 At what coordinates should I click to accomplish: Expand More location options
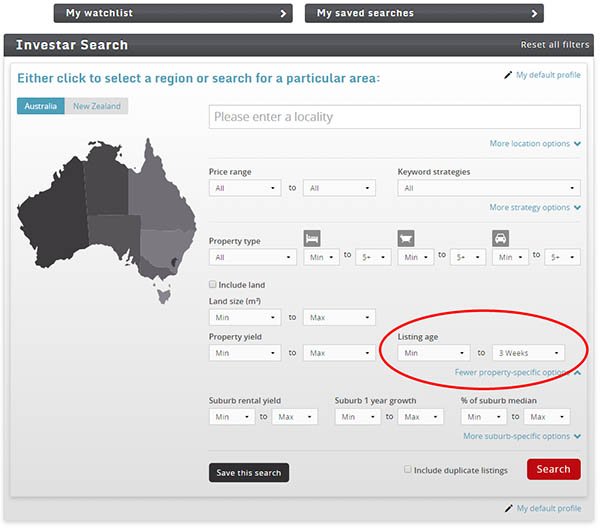pos(535,143)
